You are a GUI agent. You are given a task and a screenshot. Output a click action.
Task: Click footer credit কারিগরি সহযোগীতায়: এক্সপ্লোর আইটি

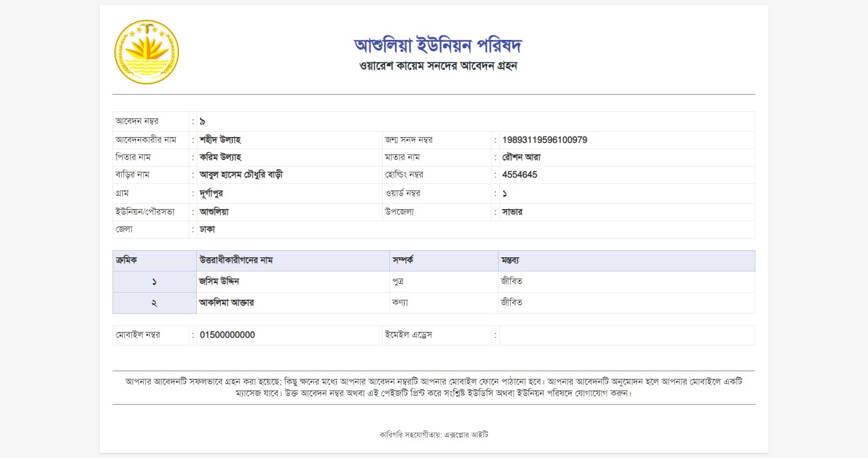tap(434, 435)
